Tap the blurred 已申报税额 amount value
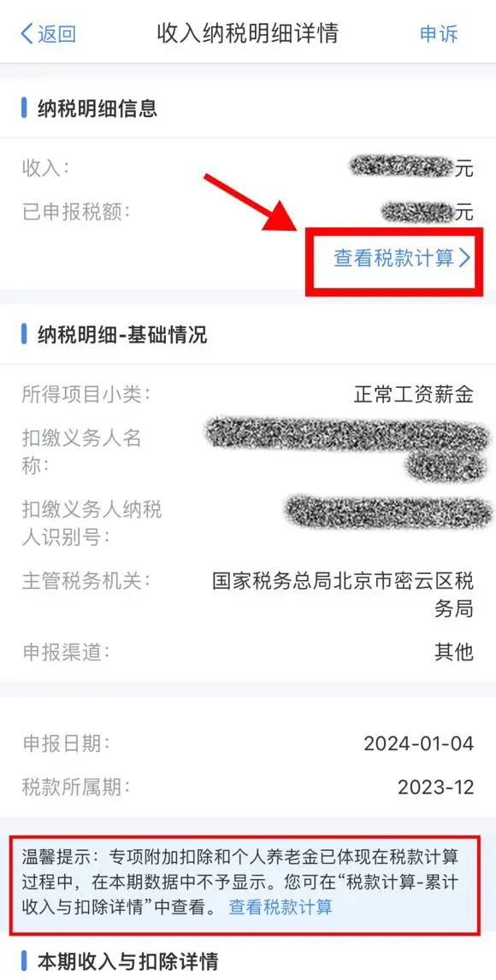The width and height of the screenshot is (496, 980). pos(416,212)
